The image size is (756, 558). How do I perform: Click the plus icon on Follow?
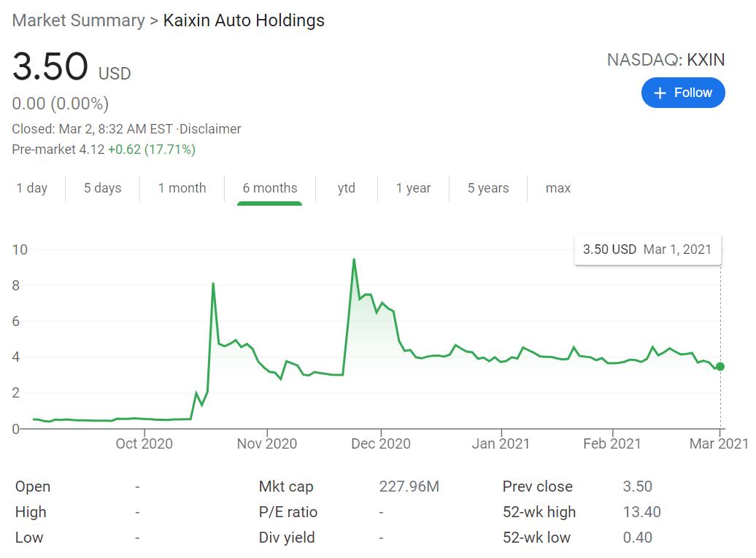click(x=660, y=93)
